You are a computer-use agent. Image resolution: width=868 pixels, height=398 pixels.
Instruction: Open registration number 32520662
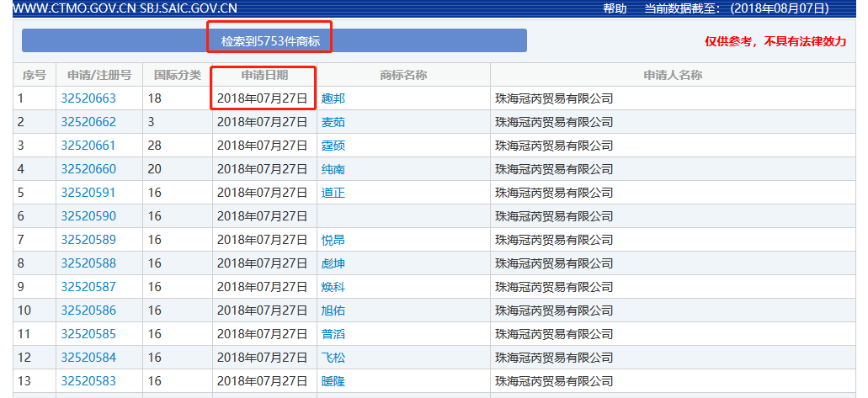coord(88,122)
